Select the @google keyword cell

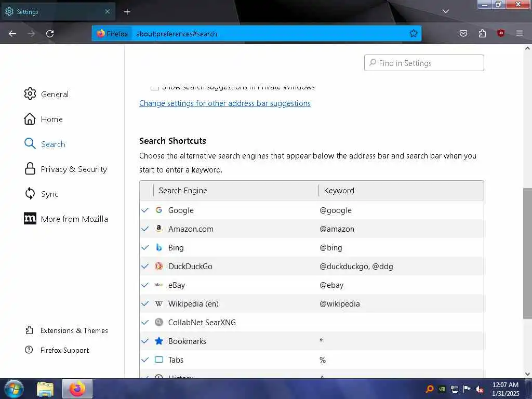pos(336,210)
